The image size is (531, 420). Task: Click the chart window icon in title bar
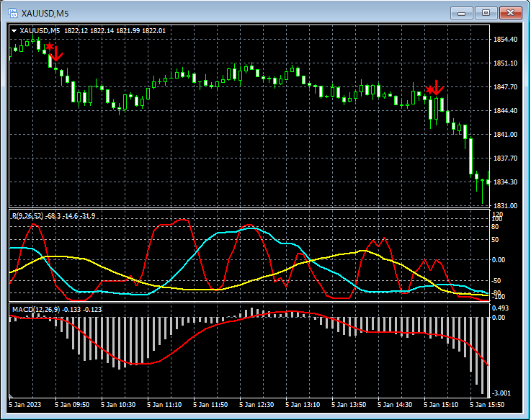click(12, 12)
